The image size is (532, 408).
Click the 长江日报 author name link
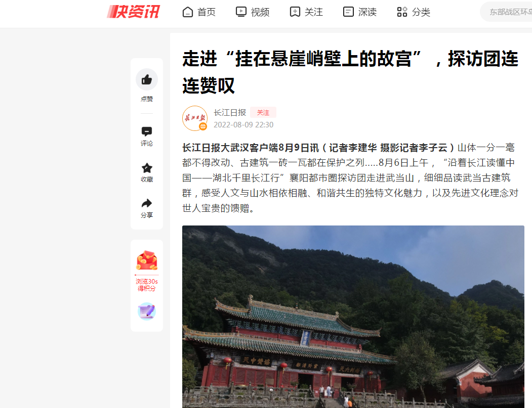click(230, 113)
